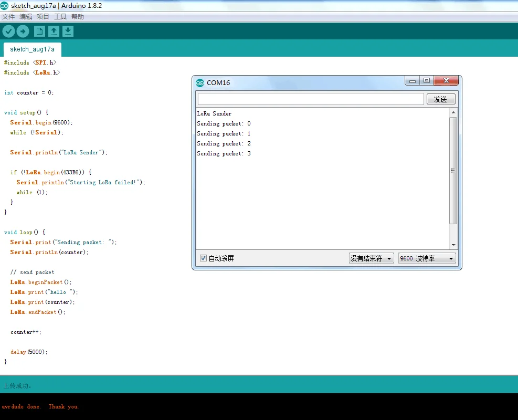Click the 'Serial.begin(9600);' code line
518x420 pixels.
click(41, 122)
